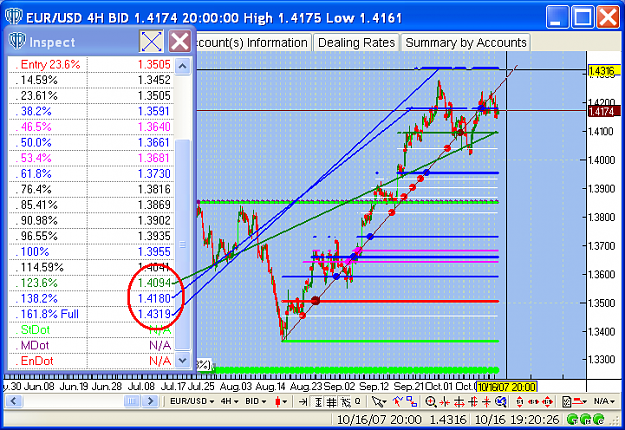
Task: Expand the chart vertically icon
Action: tap(474, 402)
